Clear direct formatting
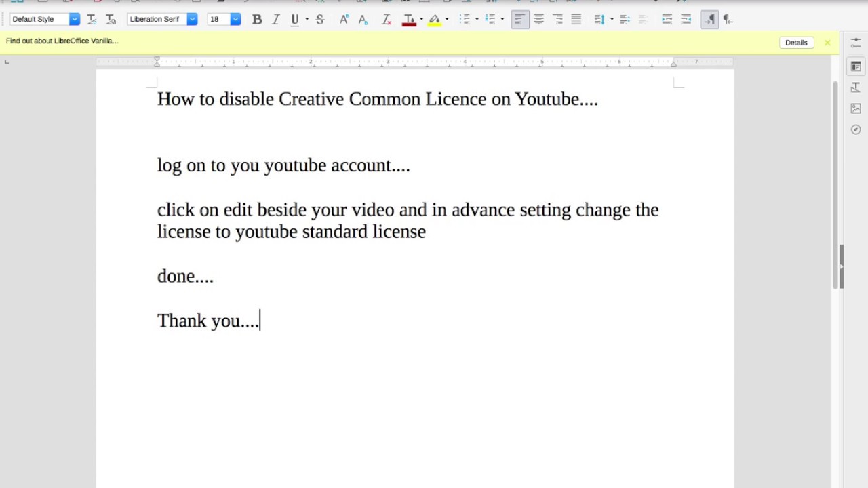The width and height of the screenshot is (868, 488). 387,20
